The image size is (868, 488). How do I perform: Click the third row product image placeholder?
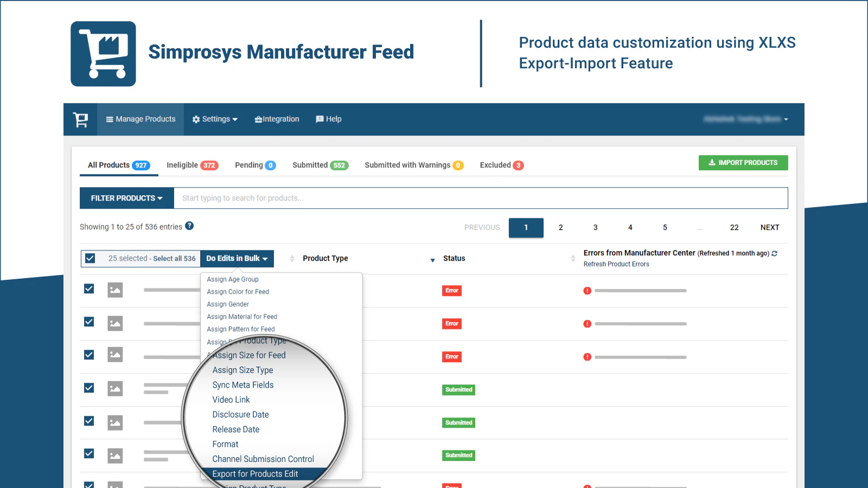pos(115,355)
